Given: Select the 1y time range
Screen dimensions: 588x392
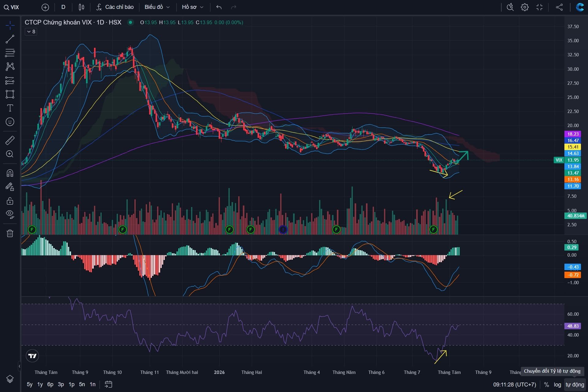Looking at the screenshot, I should [40, 384].
